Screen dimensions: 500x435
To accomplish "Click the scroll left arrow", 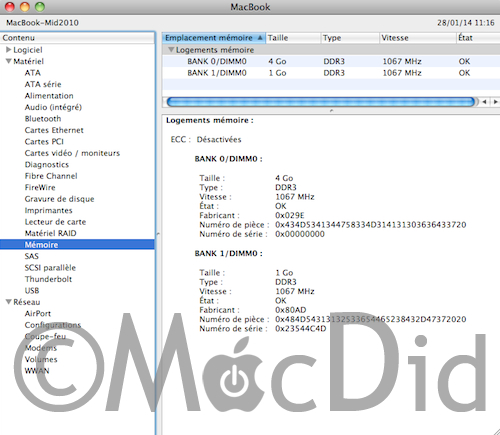I will pyautogui.click(x=484, y=102).
